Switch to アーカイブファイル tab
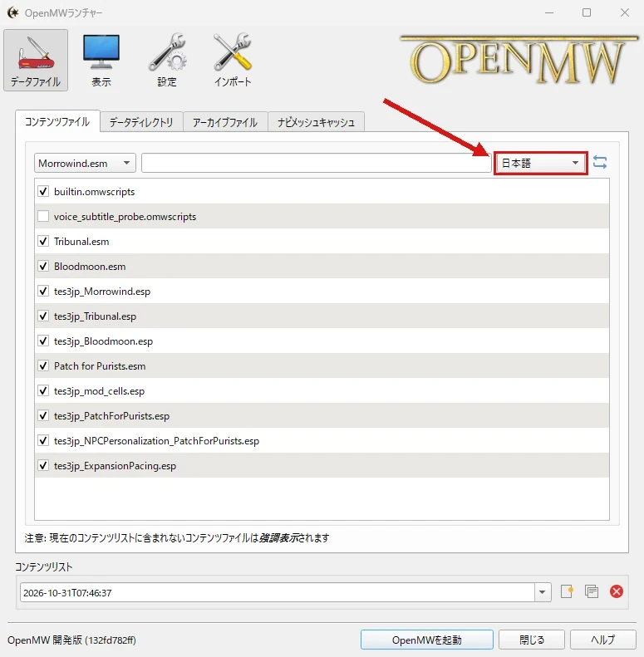644x657 pixels. [x=225, y=122]
